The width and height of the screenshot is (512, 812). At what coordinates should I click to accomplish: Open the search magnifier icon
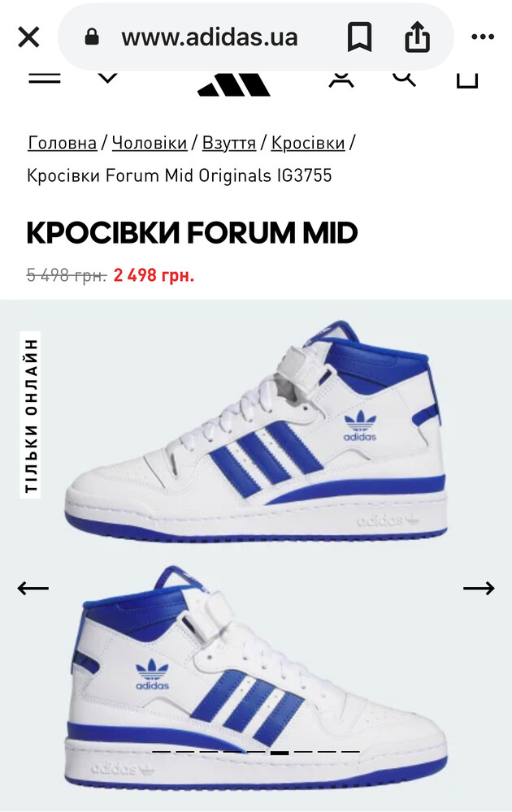404,79
